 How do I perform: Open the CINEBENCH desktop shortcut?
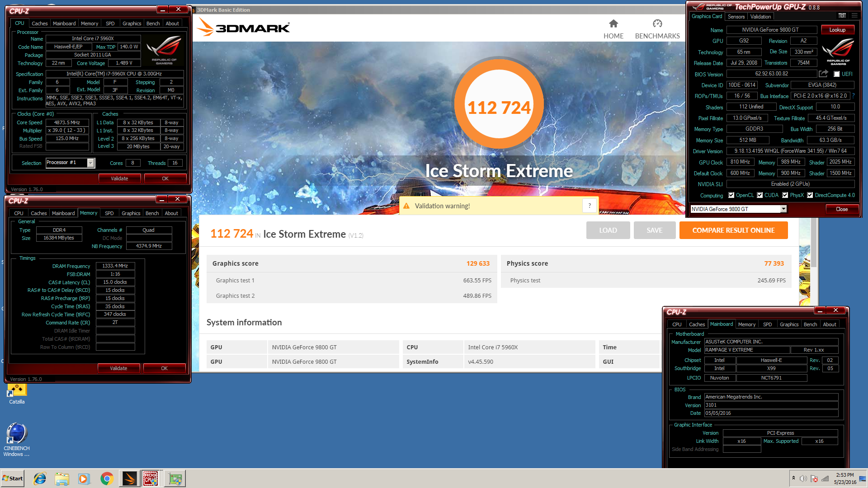tap(17, 440)
